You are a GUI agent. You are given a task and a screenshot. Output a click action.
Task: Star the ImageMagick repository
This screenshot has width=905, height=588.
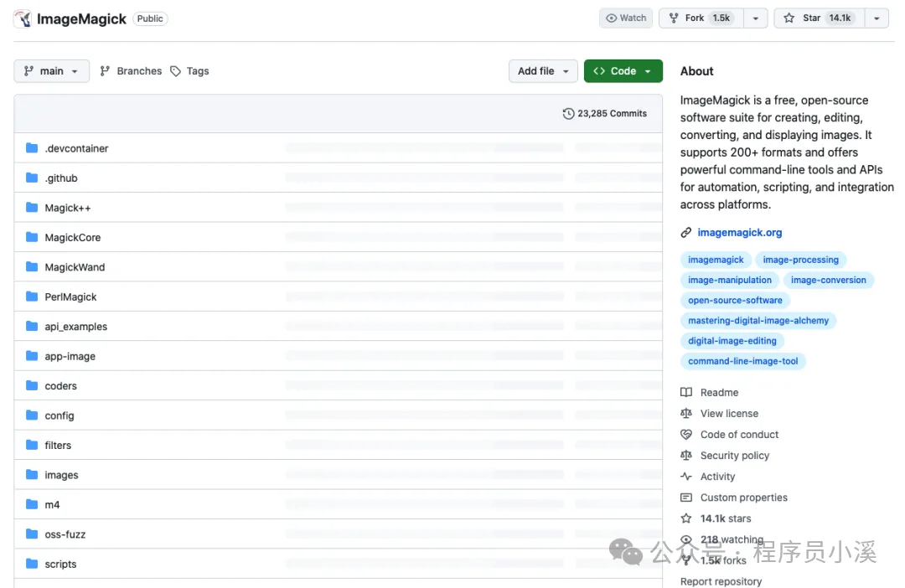819,18
